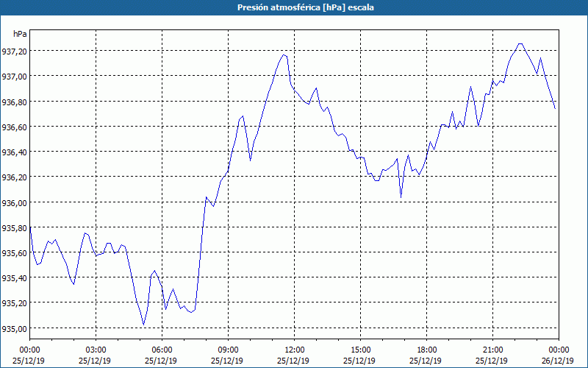The width and height of the screenshot is (588, 368).
Task: Select the 937,20 y-axis label
Action: pyautogui.click(x=14, y=52)
